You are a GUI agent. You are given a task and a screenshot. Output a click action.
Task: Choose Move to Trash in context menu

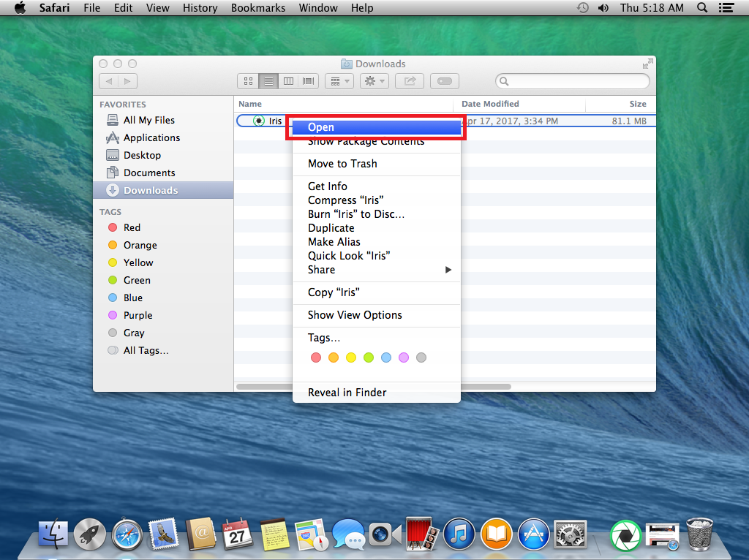point(377,164)
